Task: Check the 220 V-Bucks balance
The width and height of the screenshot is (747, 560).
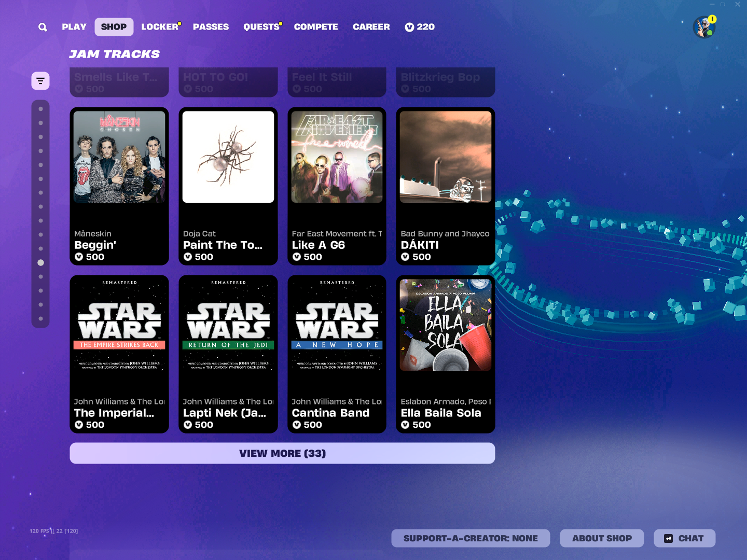Action: point(420,27)
